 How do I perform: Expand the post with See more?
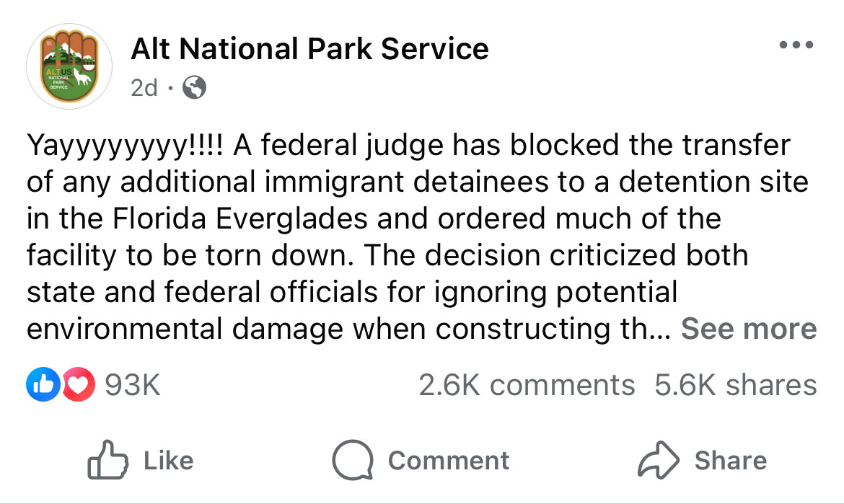[749, 328]
